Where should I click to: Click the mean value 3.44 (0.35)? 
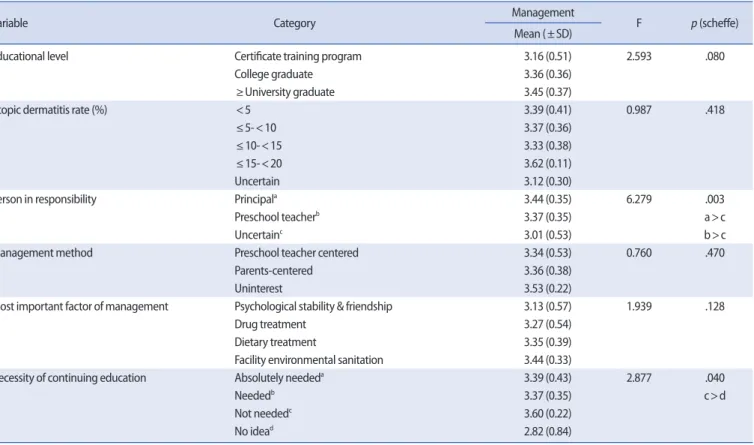(x=547, y=199)
